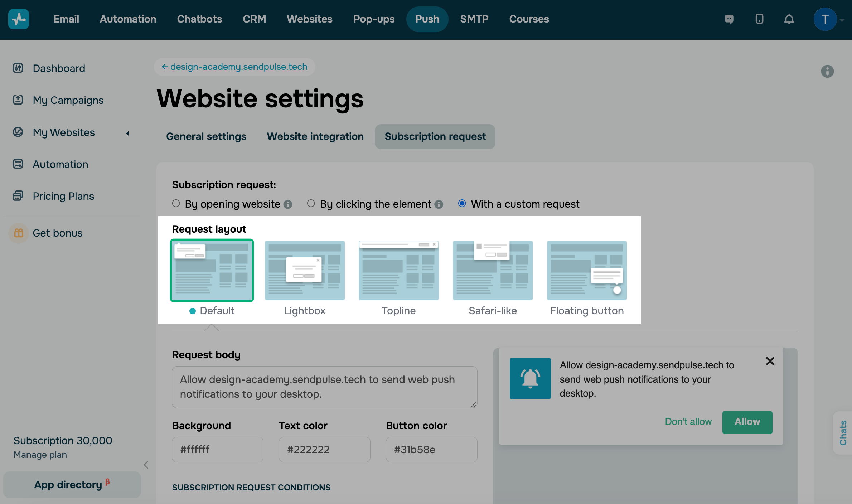The width and height of the screenshot is (852, 504).
Task: Edit Background color swatch field
Action: (x=217, y=449)
